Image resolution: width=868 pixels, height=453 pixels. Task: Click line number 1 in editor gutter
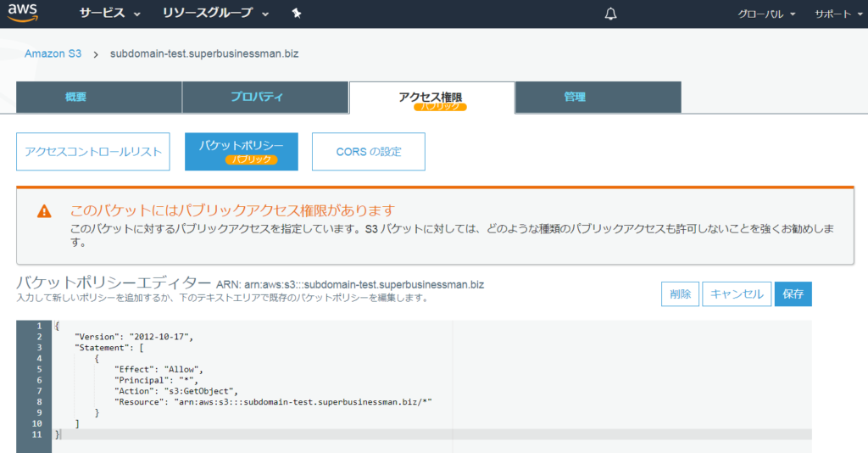(39, 327)
